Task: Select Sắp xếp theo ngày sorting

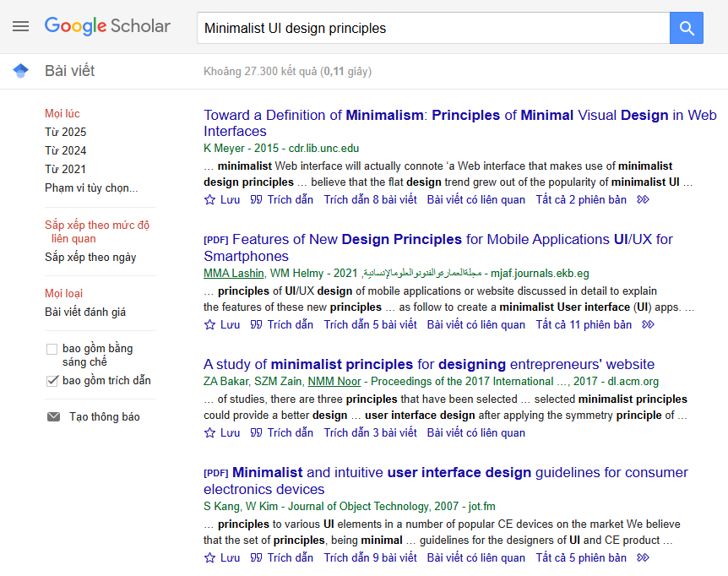Action: pyautogui.click(x=90, y=257)
